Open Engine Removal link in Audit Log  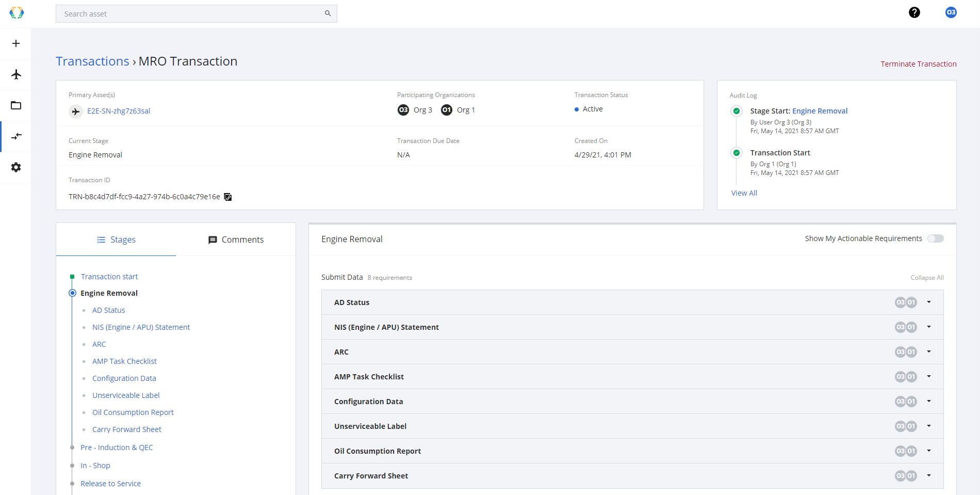tap(820, 111)
